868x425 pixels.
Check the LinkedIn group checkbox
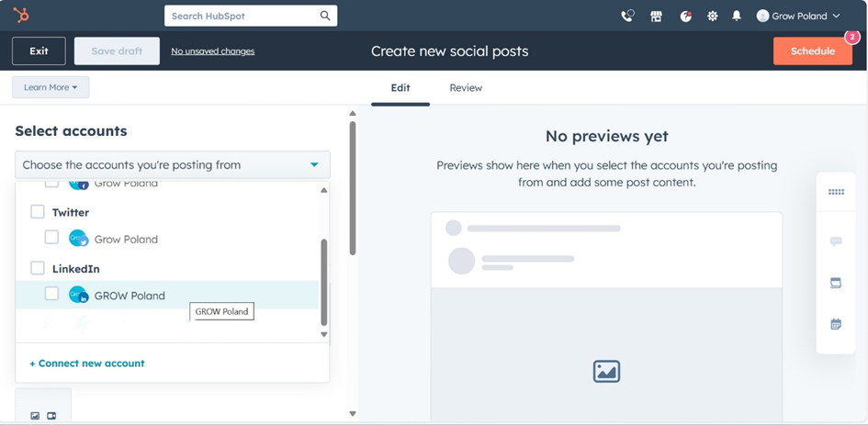click(x=38, y=268)
